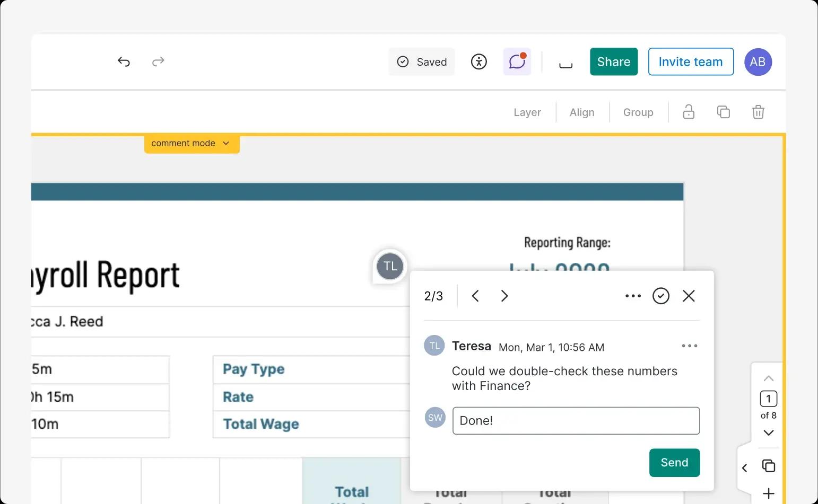Undo the last action
This screenshot has height=504, width=818.
tap(124, 62)
